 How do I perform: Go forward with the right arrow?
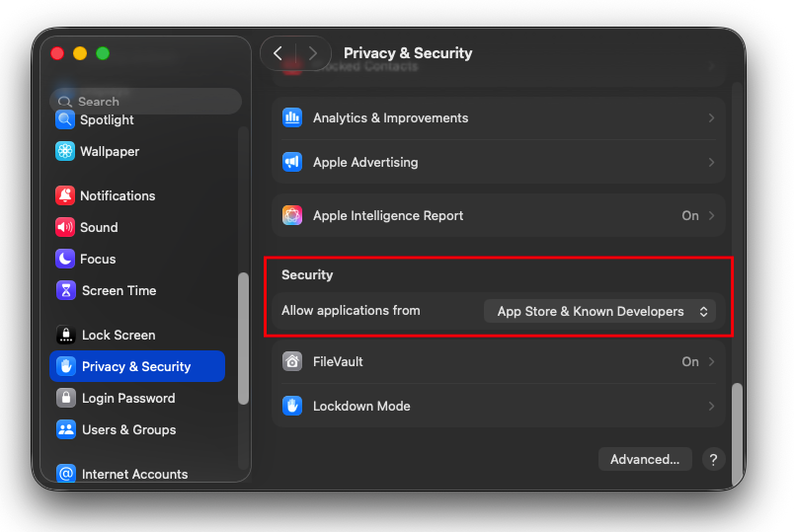tap(313, 53)
